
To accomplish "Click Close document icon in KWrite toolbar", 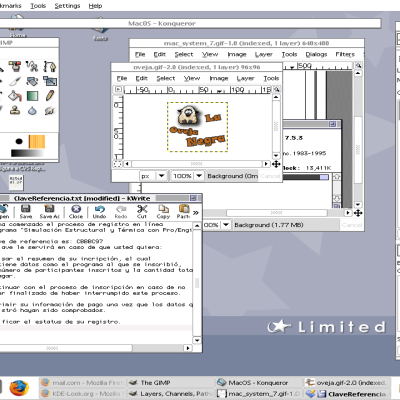I will [76, 212].
